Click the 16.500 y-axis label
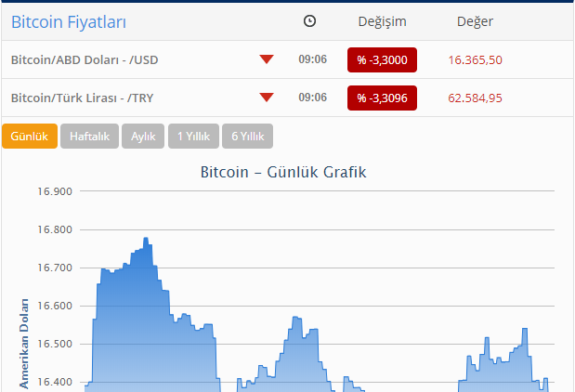This screenshot has width=575, height=392. (x=55, y=344)
